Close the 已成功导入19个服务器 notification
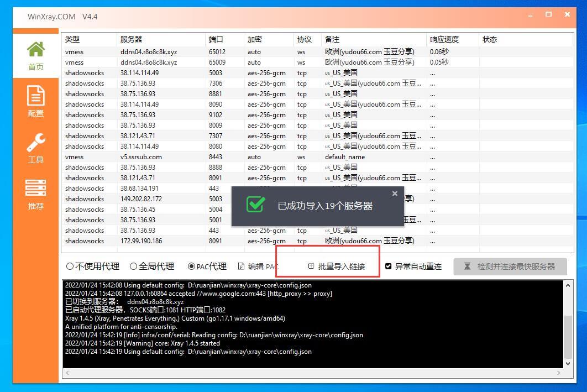 395,194
